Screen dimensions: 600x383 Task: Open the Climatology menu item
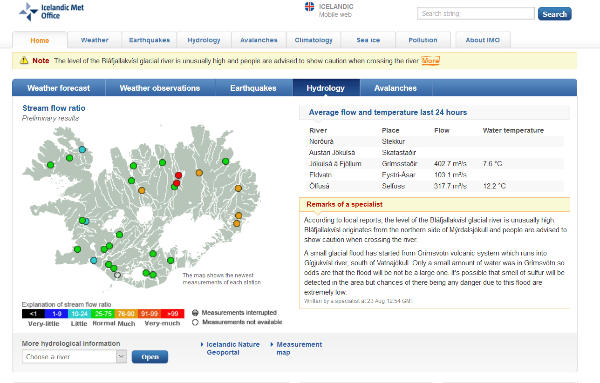pyautogui.click(x=313, y=40)
